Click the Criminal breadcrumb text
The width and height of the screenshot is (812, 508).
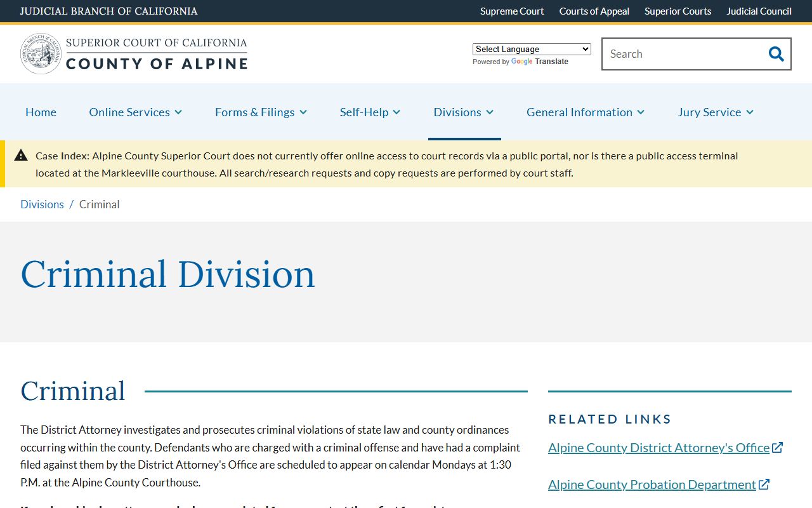99,204
